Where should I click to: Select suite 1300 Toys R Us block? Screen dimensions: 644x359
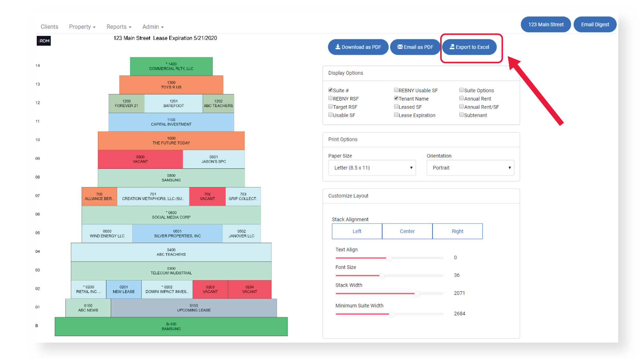point(171,85)
